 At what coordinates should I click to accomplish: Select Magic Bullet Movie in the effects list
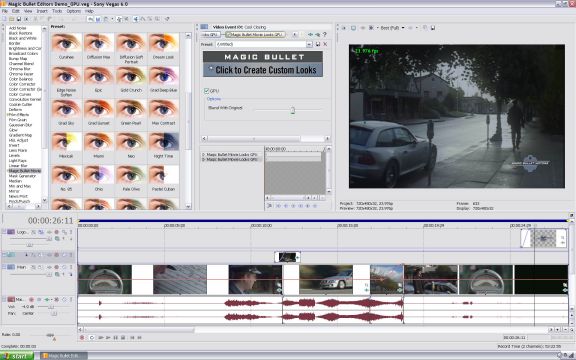(x=25, y=171)
